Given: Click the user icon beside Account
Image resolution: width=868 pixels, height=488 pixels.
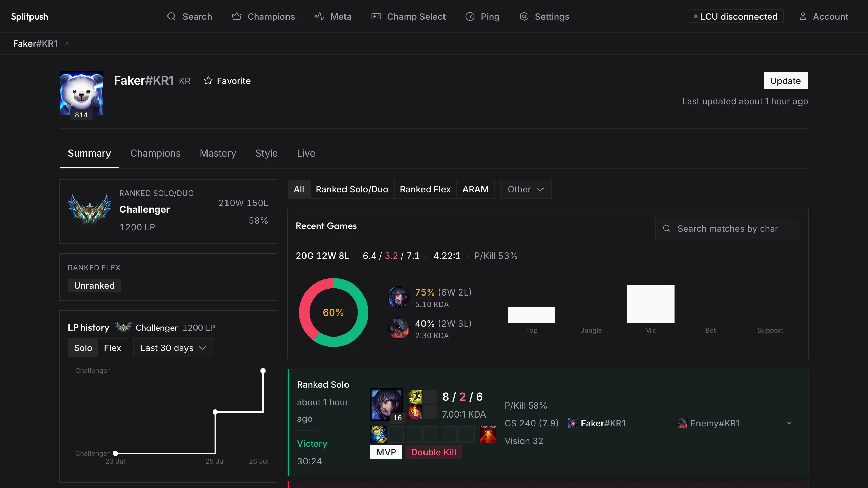Looking at the screenshot, I should [803, 16].
